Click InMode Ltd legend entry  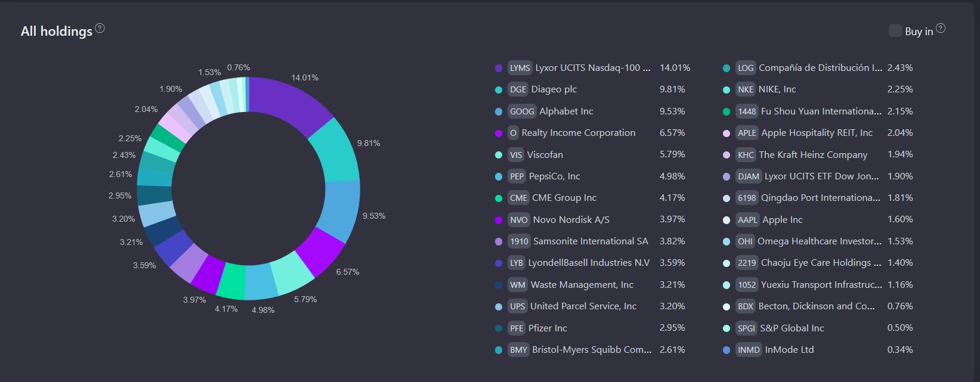[x=789, y=350]
